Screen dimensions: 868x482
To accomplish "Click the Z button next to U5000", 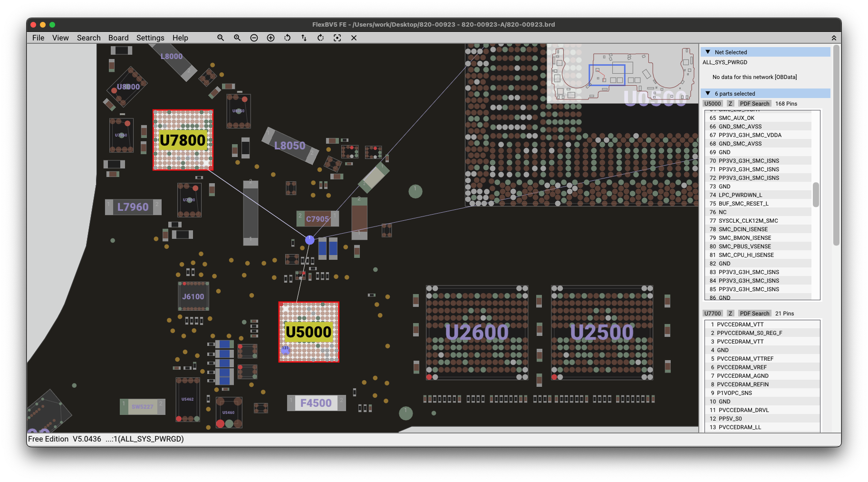I will [x=730, y=103].
